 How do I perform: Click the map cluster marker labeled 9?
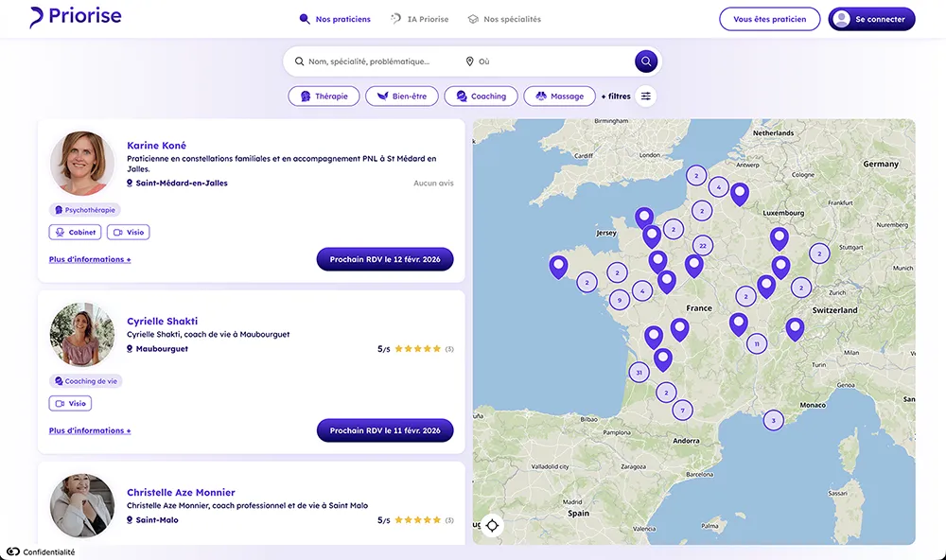pos(619,300)
